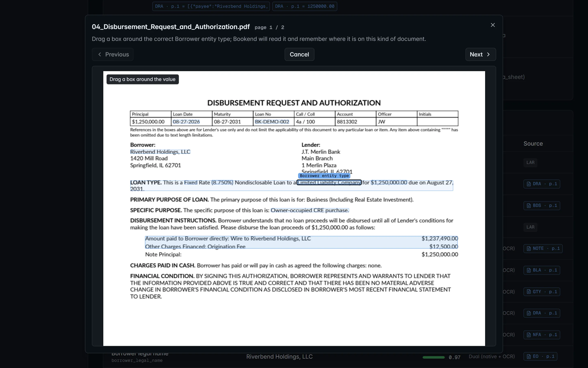This screenshot has width=588, height=368.
Task: Click the highlighted 8.750% rate
Action: [222, 183]
